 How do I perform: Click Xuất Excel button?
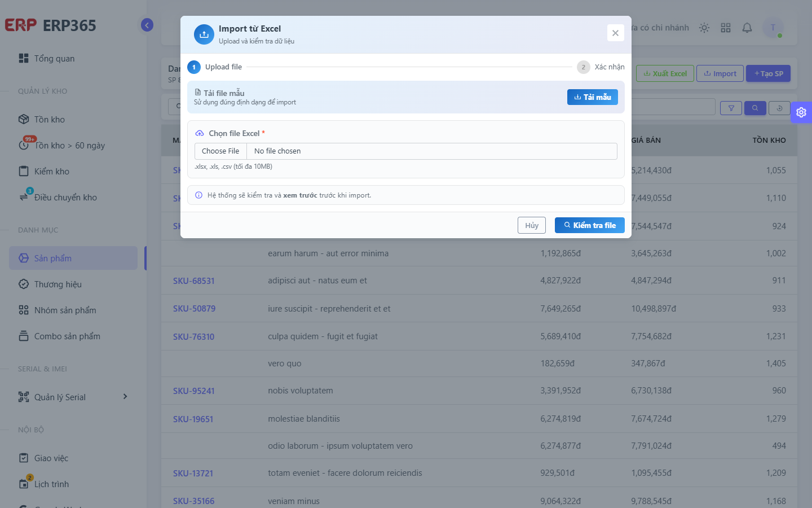click(665, 73)
